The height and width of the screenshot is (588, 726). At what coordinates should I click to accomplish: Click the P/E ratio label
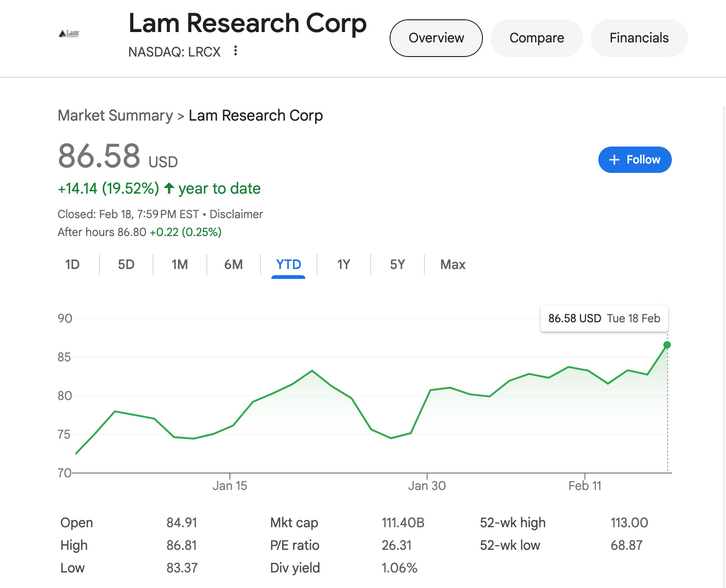295,545
